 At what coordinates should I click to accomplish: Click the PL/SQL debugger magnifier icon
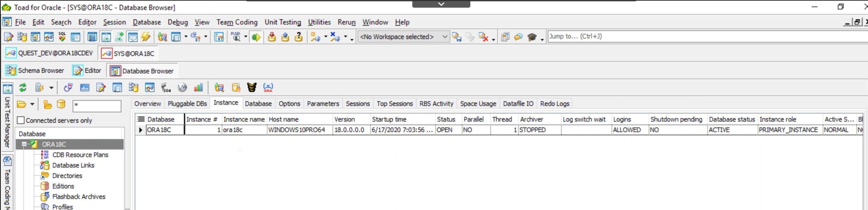235,37
